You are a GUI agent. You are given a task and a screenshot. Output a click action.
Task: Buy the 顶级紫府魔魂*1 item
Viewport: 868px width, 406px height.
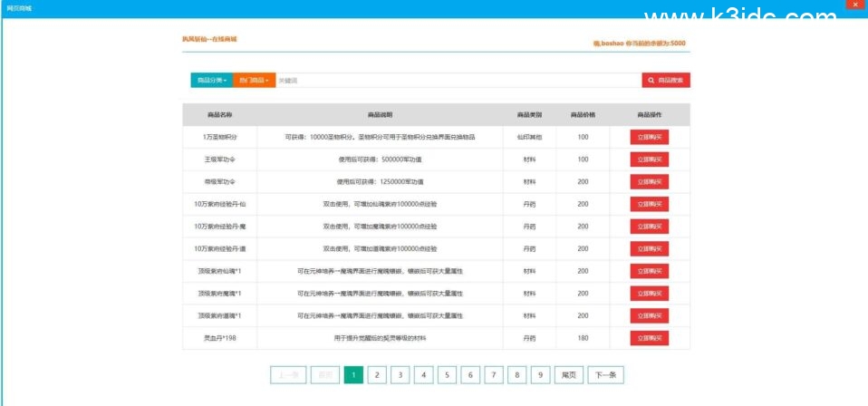(650, 293)
